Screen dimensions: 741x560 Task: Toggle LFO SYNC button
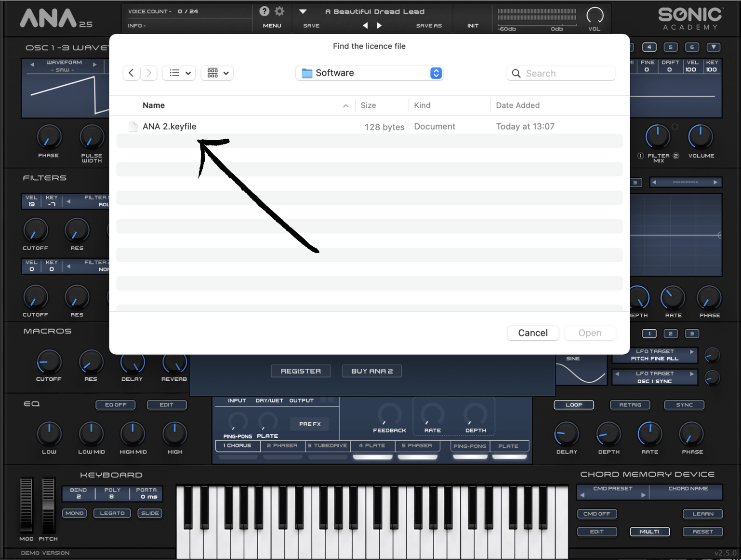(684, 405)
